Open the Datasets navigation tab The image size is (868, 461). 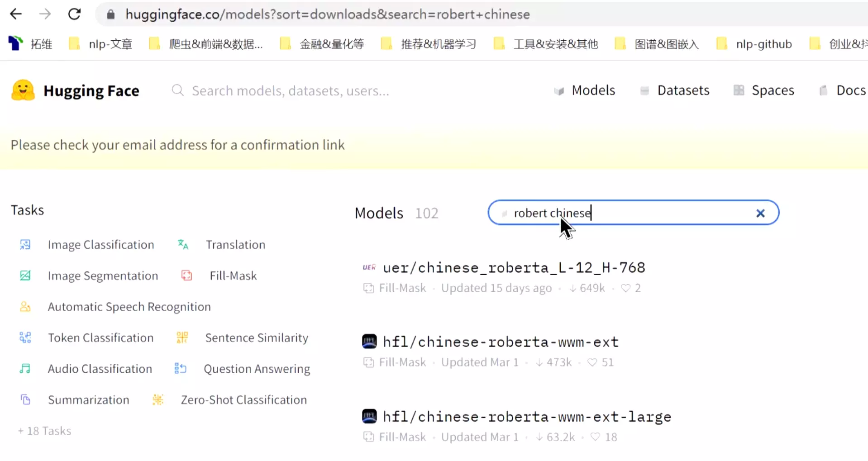675,90
